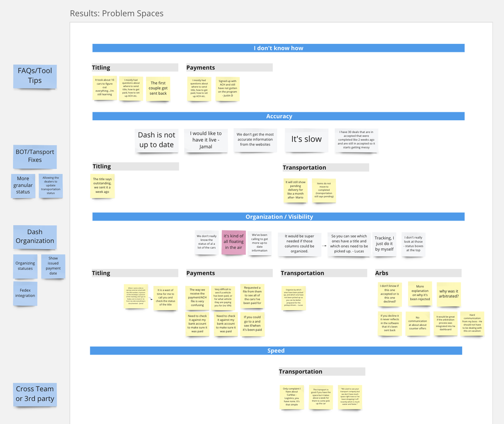Select pink 'it's kind of all floating in the air' note
The image size is (504, 424).
point(234,242)
